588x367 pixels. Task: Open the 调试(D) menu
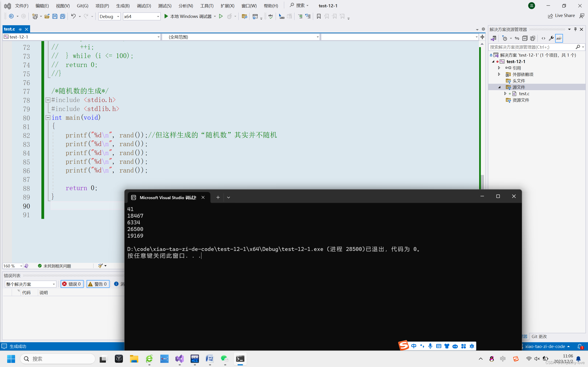tap(144, 6)
